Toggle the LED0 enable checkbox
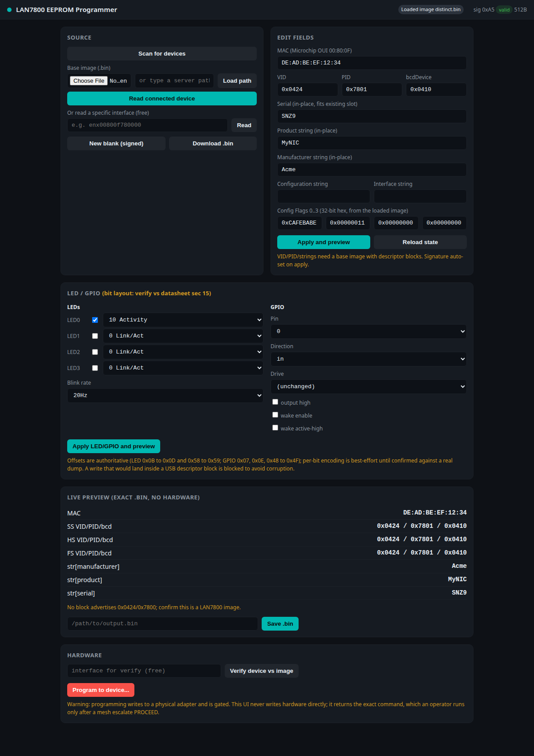 (95, 320)
